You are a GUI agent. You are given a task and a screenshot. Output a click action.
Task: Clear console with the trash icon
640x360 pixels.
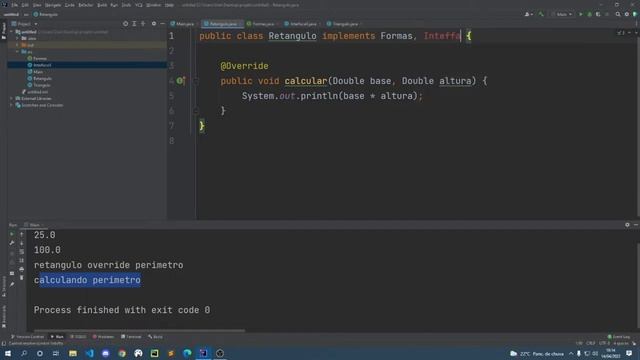[x=22, y=278]
